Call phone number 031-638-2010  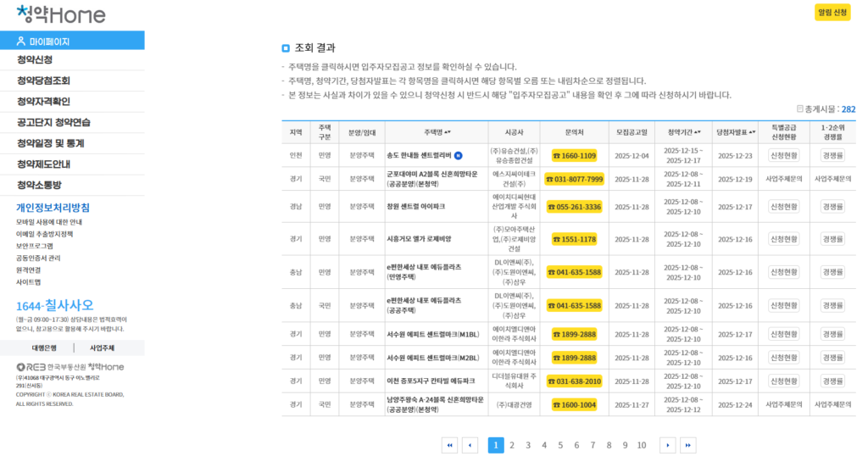coord(574,381)
